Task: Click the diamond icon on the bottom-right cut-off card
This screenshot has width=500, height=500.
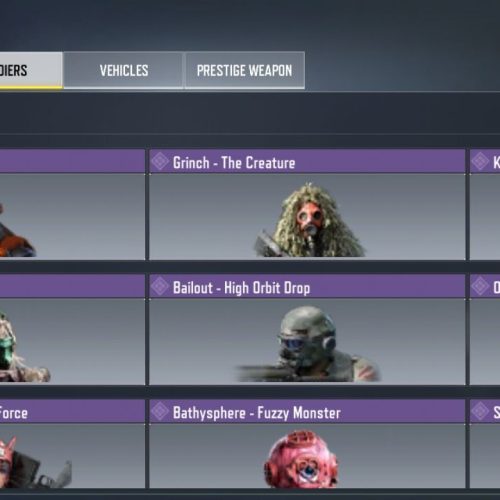Action: point(480,412)
